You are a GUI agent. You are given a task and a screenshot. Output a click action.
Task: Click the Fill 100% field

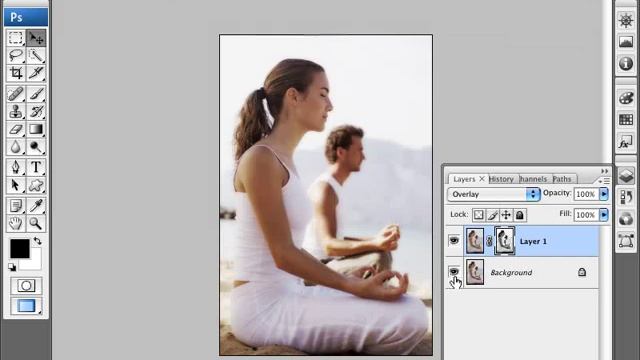coord(586,215)
